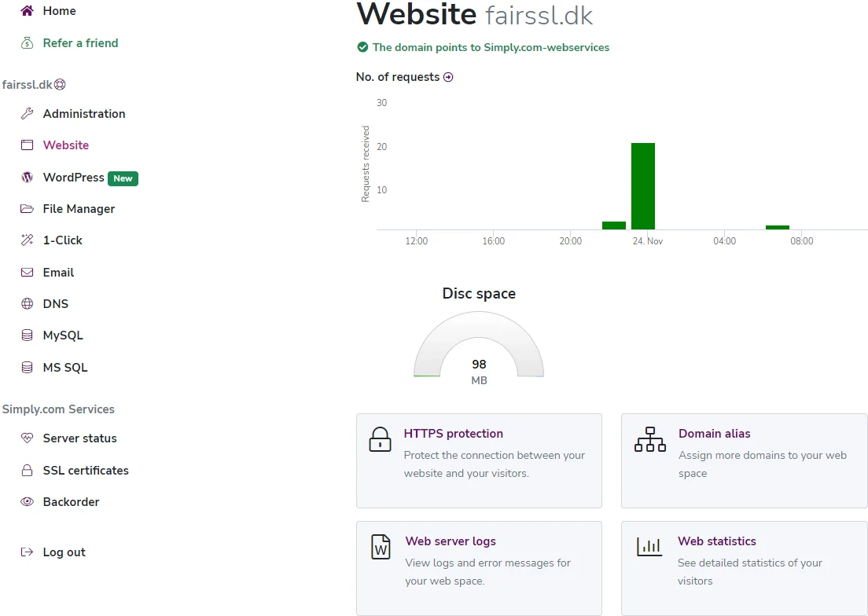Click the DNS globe icon
Image resolution: width=868 pixels, height=616 pixels.
27,303
